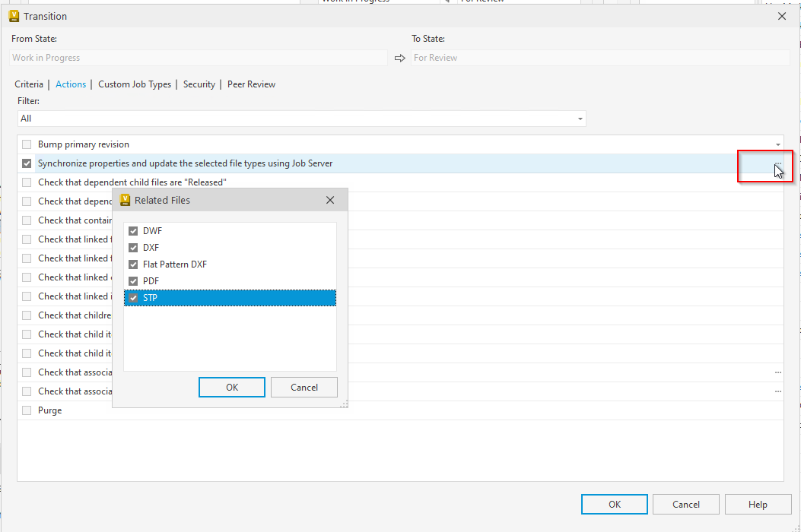Click the ellipsis on the first Check that associated row
The height and width of the screenshot is (532, 801).
coord(777,372)
